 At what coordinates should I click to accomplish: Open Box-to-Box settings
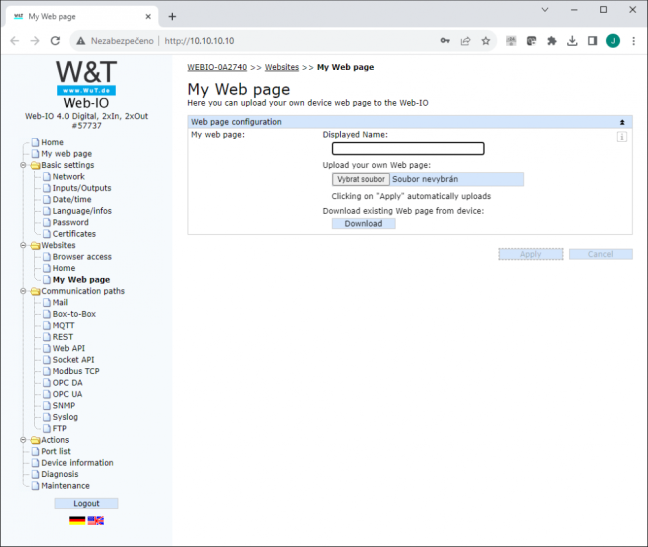74,314
